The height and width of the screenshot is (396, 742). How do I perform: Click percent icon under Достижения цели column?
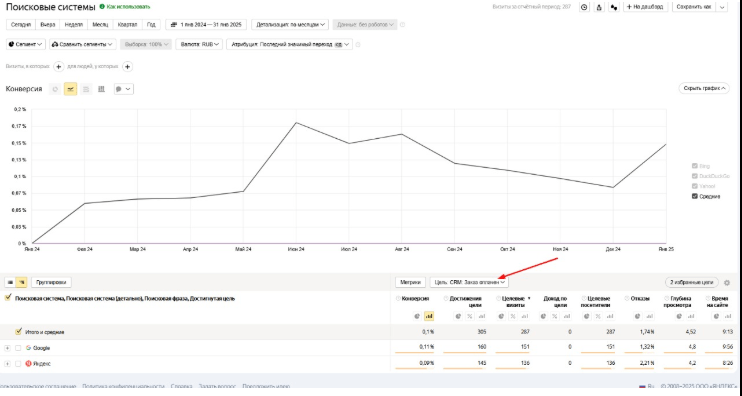469,316
